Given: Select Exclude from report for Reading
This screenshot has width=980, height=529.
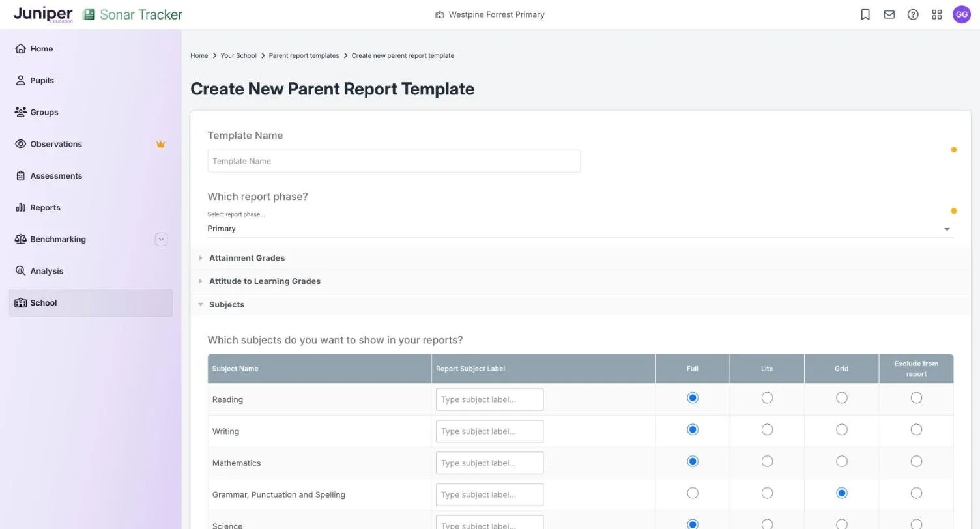Looking at the screenshot, I should pyautogui.click(x=916, y=398).
